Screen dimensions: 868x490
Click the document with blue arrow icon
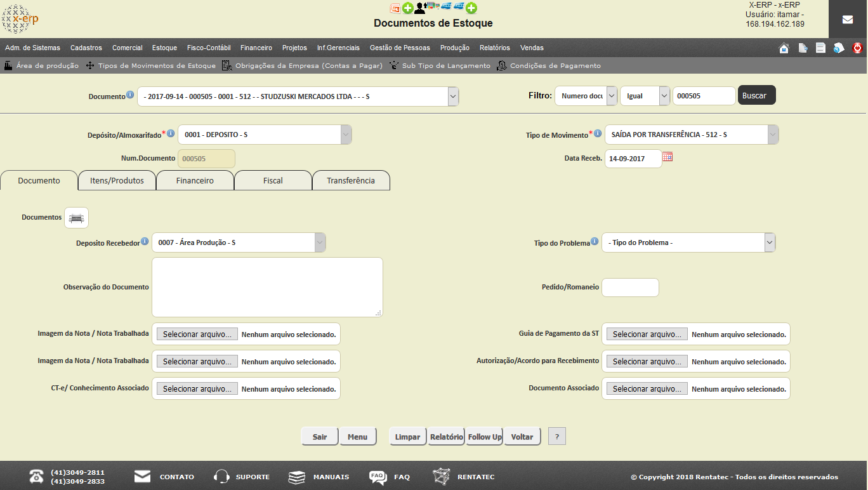click(803, 48)
